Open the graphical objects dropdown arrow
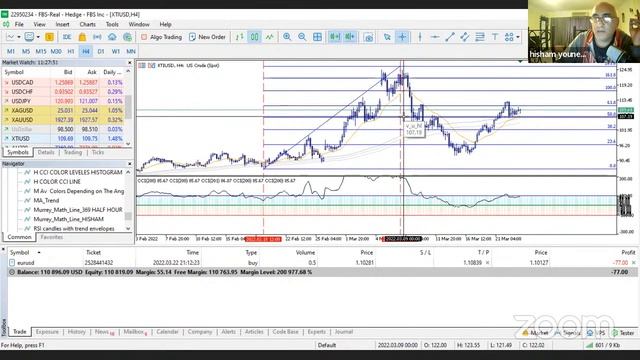 point(518,37)
